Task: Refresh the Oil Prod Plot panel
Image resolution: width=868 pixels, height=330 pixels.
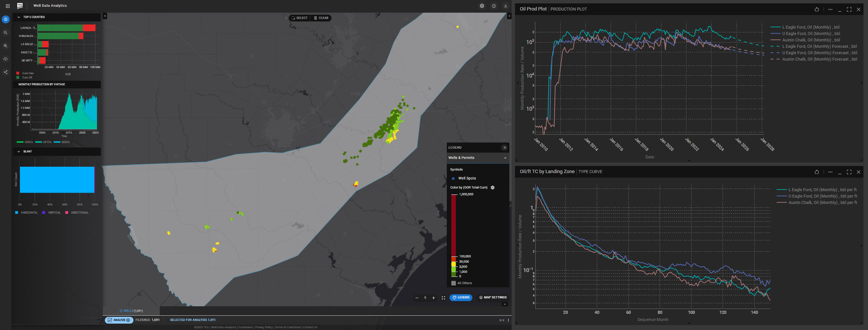Action: [x=817, y=9]
